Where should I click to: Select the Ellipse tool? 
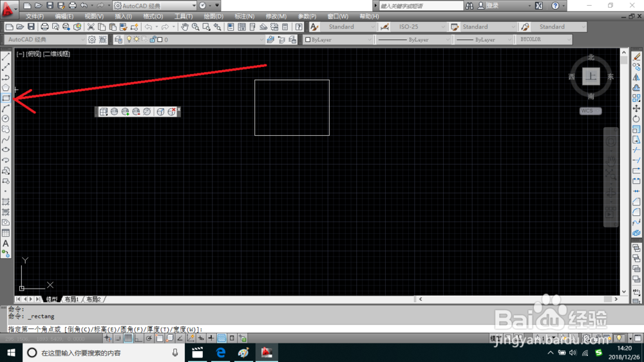pyautogui.click(x=6, y=149)
